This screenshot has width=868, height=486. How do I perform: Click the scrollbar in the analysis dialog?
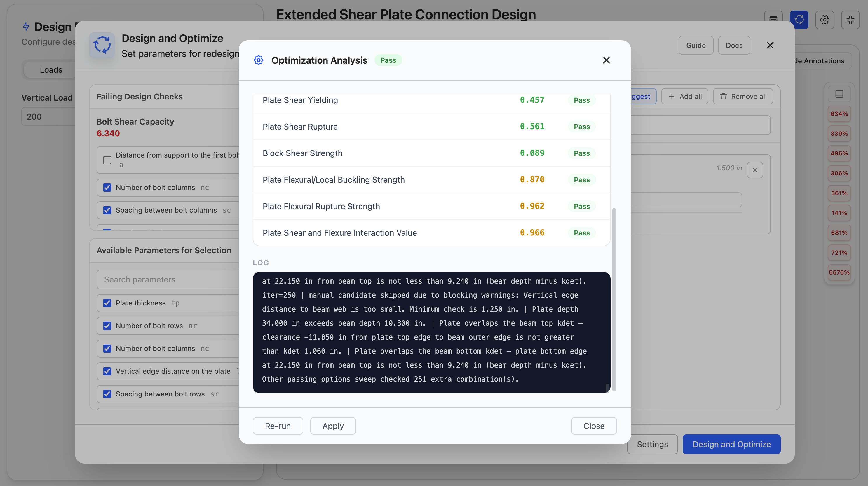(614, 299)
